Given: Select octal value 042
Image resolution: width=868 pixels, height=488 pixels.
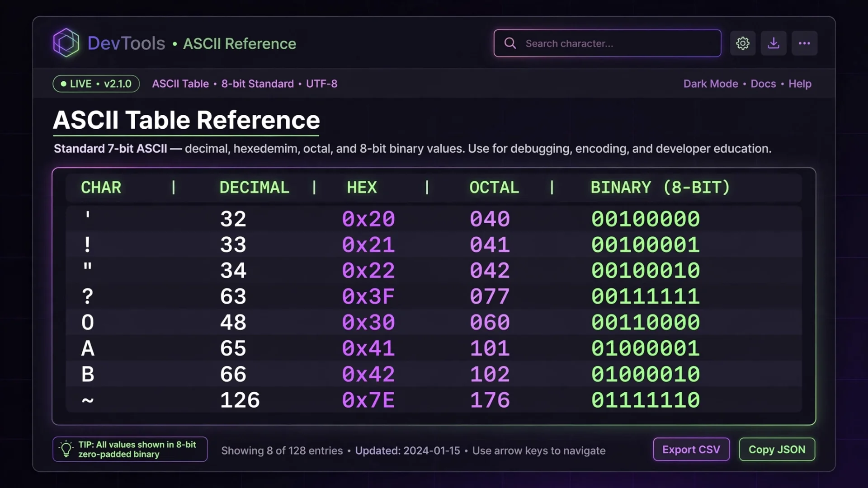Looking at the screenshot, I should [x=490, y=271].
